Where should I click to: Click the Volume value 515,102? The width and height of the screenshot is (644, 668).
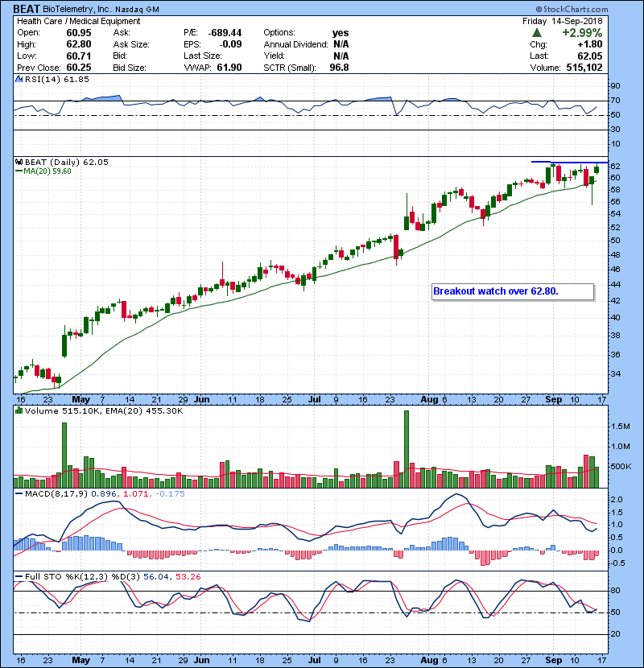584,68
